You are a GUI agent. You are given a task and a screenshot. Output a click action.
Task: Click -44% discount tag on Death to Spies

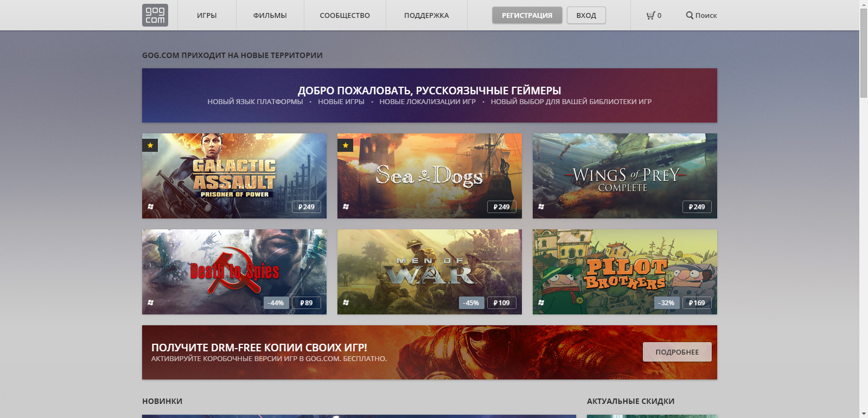click(277, 303)
